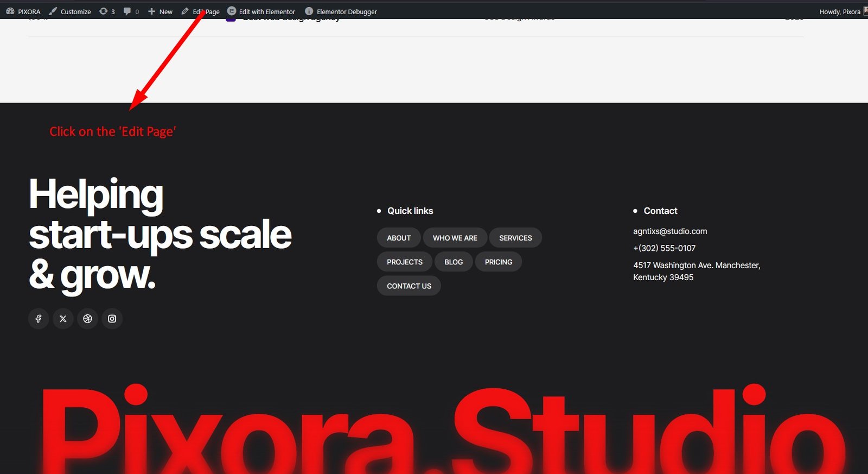868x474 pixels.
Task: Open the PIXORA site menu
Action: [x=23, y=11]
